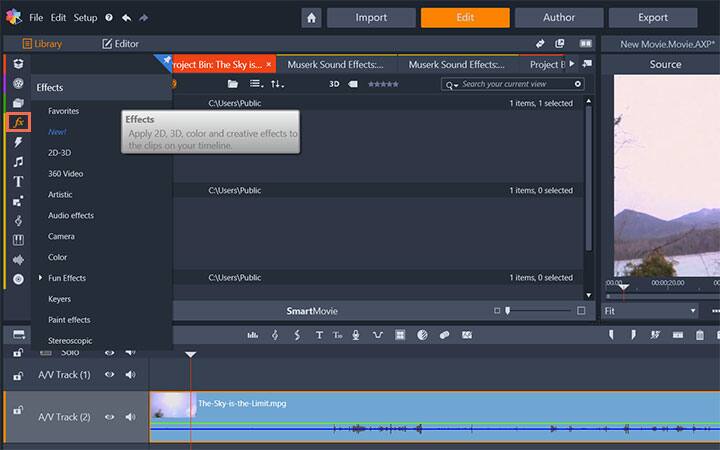Select the music note Sound icon in sidebar
This screenshot has width=720, height=450.
coord(18,162)
